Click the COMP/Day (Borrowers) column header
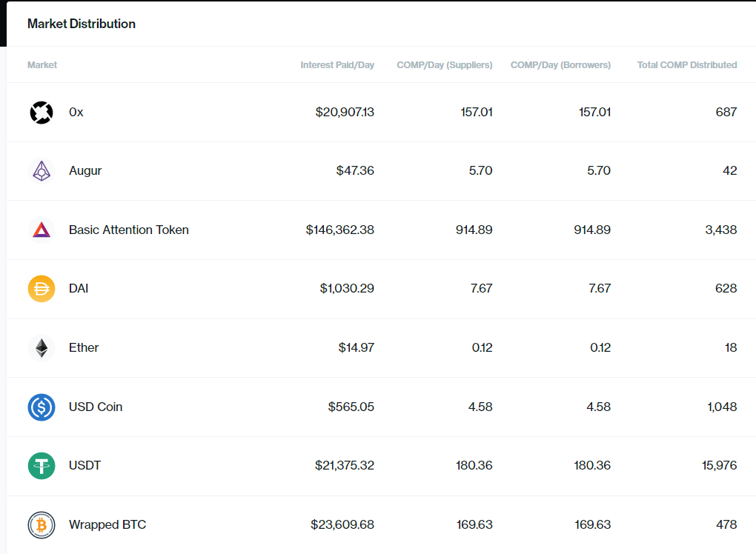The height and width of the screenshot is (554, 756). coord(561,65)
